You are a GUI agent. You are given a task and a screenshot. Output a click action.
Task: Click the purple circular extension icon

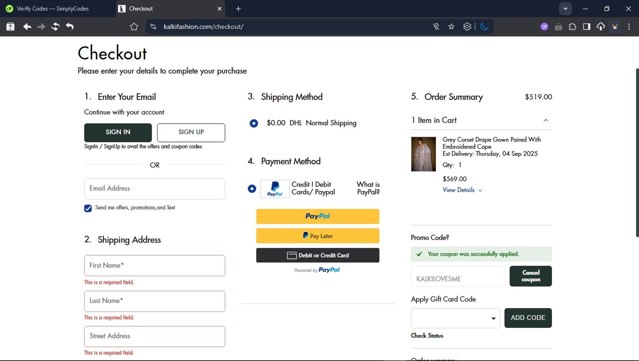coord(544,26)
